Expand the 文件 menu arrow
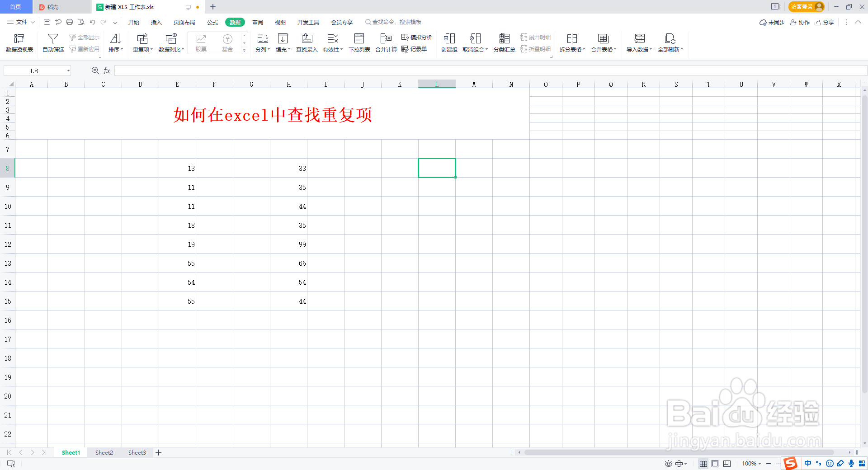The image size is (868, 470). [x=33, y=22]
